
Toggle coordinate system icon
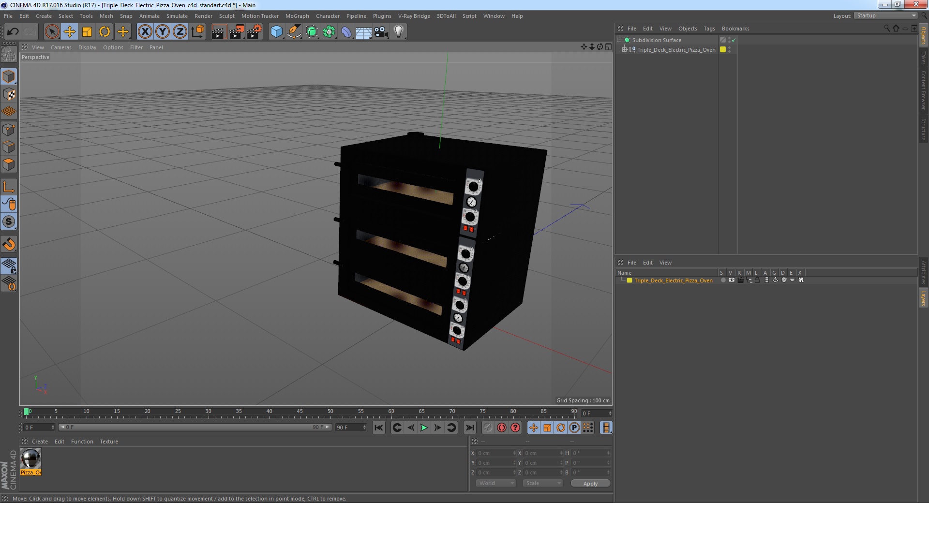click(x=198, y=32)
